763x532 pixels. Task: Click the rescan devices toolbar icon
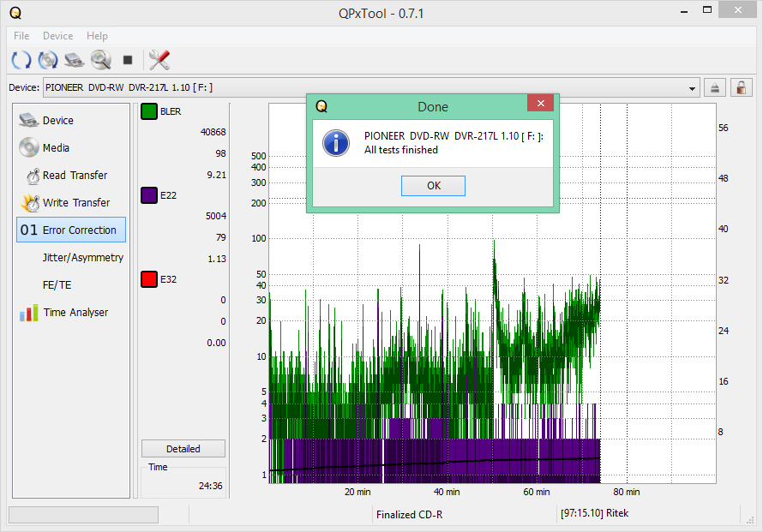coord(21,60)
